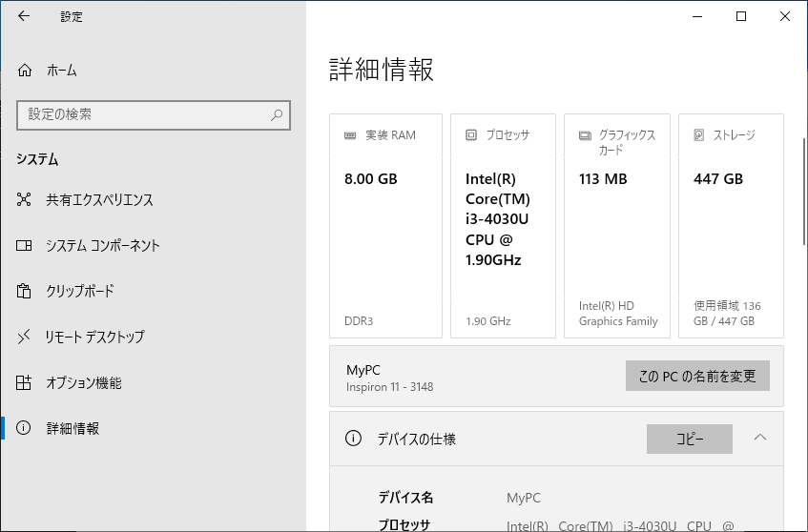Click the System Components (システム コンポーネント) icon
Image resolution: width=808 pixels, height=532 pixels.
click(25, 246)
